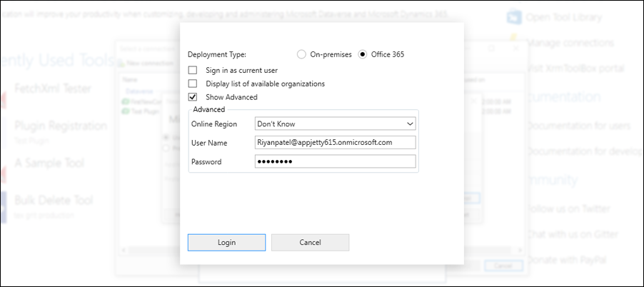Click Donate with PayPal link
The image size is (644, 287).
click(x=566, y=260)
